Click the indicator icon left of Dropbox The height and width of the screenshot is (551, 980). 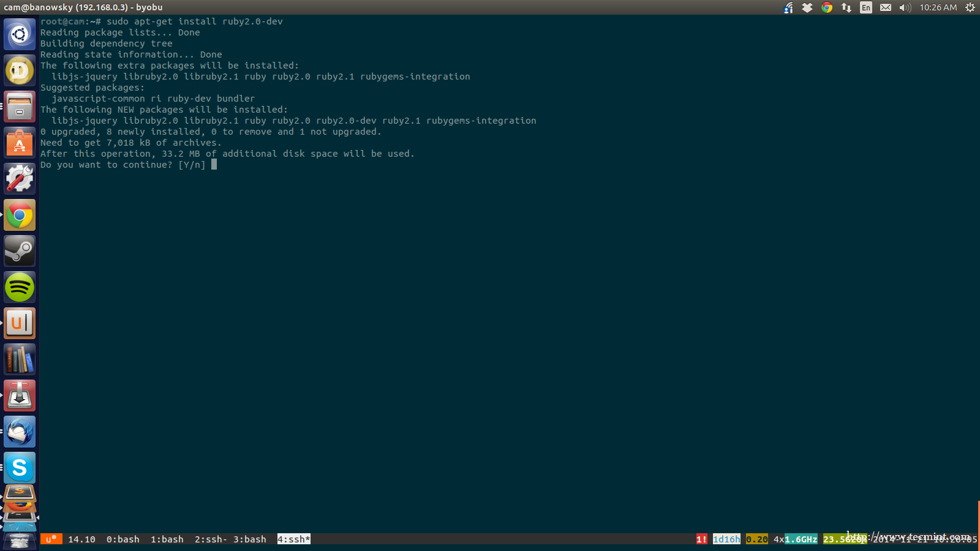[788, 7]
